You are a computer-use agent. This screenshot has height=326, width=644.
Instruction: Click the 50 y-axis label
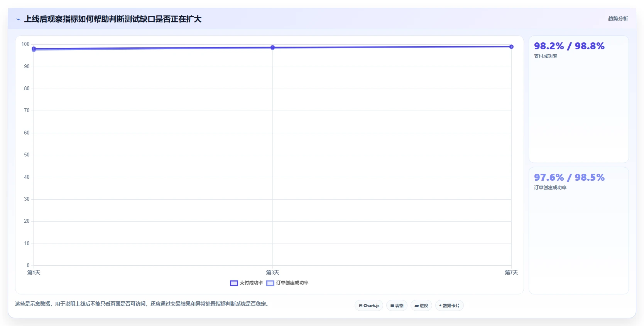pyautogui.click(x=27, y=155)
